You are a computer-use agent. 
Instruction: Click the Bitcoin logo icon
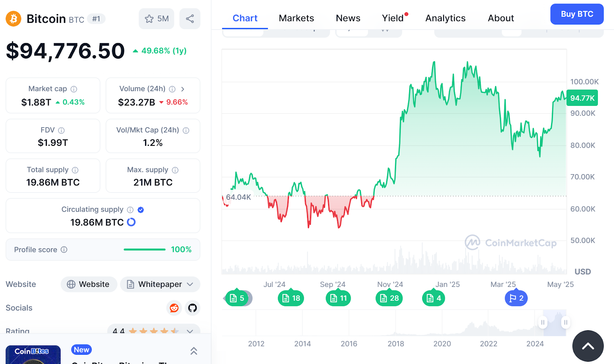[x=13, y=18]
